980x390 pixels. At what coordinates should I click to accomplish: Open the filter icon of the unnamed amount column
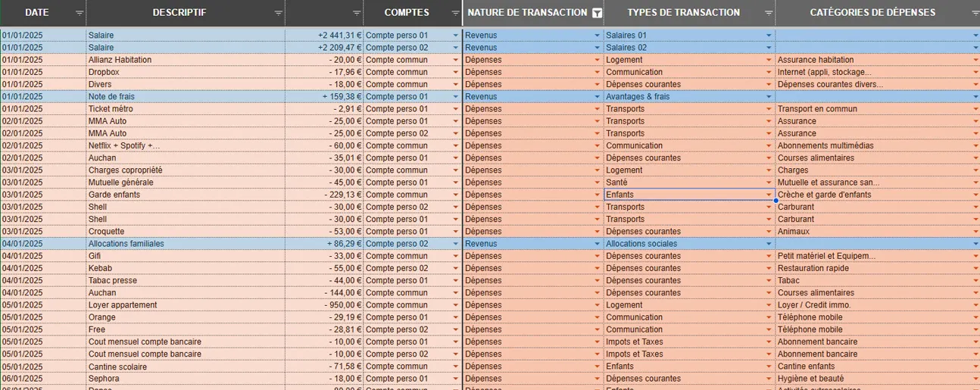tap(357, 14)
